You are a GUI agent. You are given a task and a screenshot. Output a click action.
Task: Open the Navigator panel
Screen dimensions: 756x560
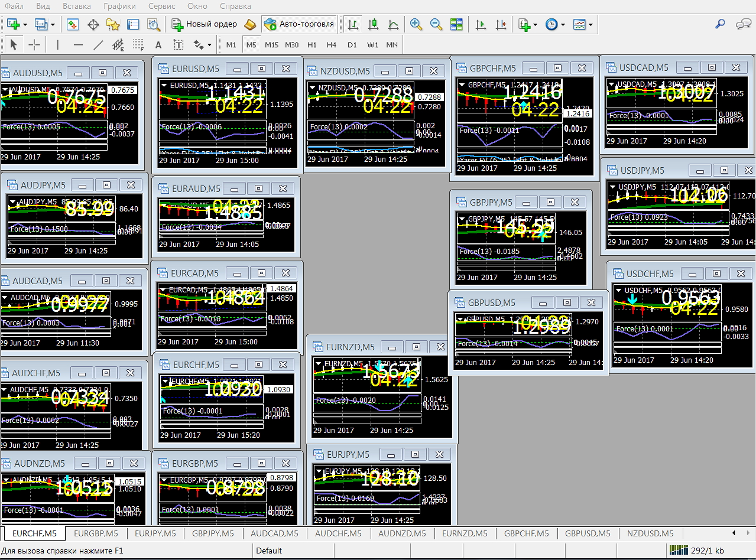(113, 24)
